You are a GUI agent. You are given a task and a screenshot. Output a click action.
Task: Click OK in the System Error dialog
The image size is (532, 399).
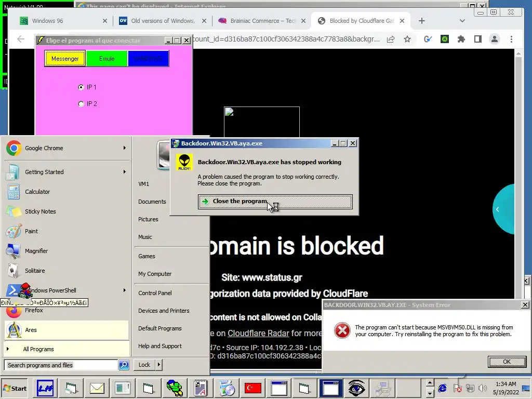[507, 362]
